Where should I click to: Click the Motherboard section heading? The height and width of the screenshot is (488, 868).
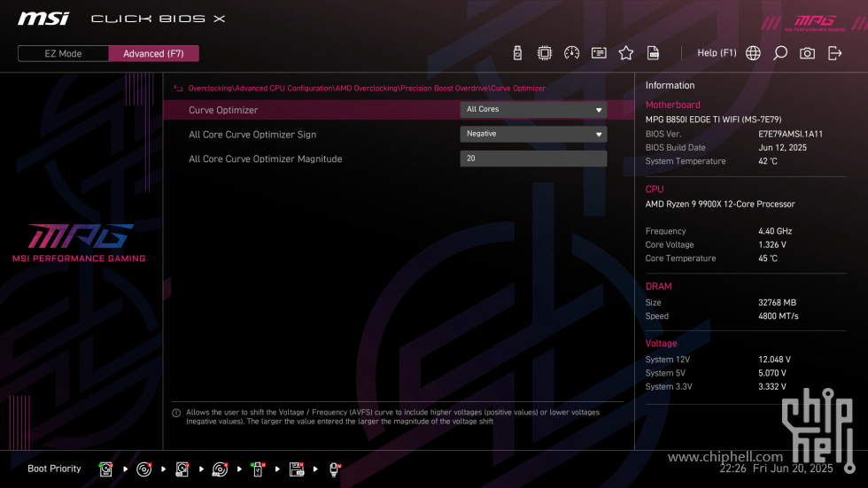tap(672, 105)
